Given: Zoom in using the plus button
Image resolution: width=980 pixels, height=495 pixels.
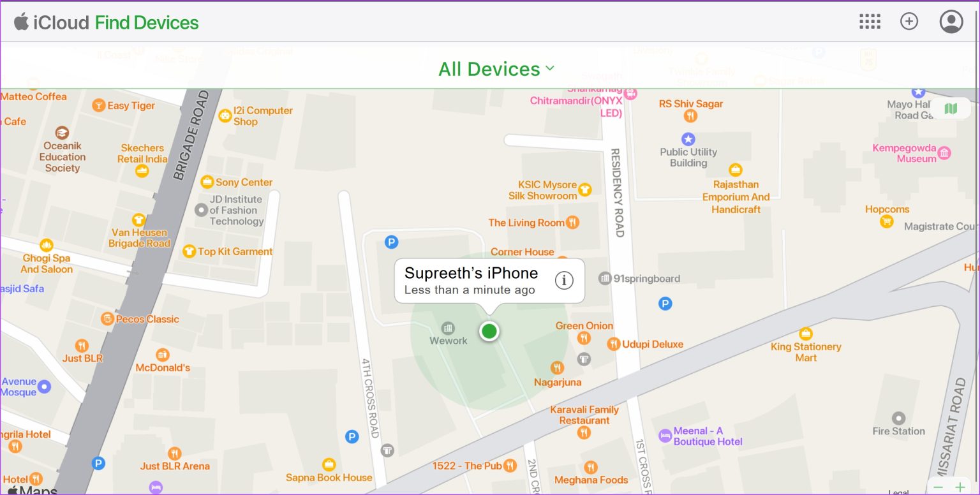Looking at the screenshot, I should coord(960,487).
